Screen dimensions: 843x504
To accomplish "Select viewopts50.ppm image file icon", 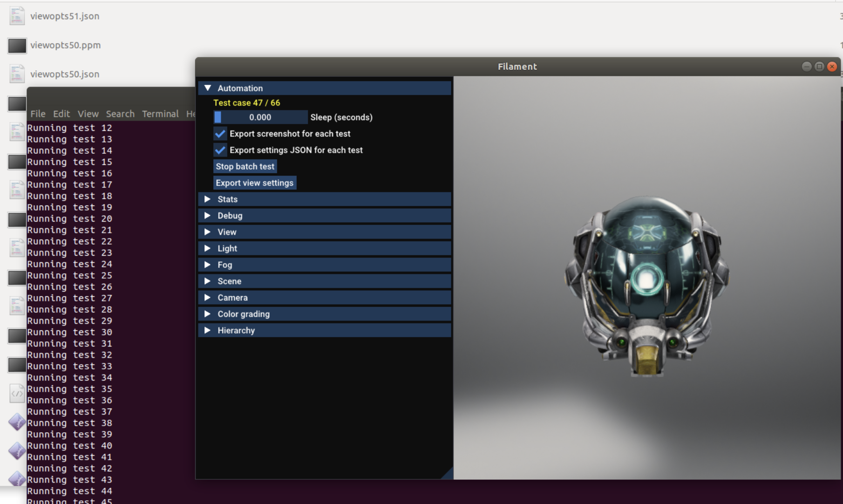I will (x=17, y=45).
